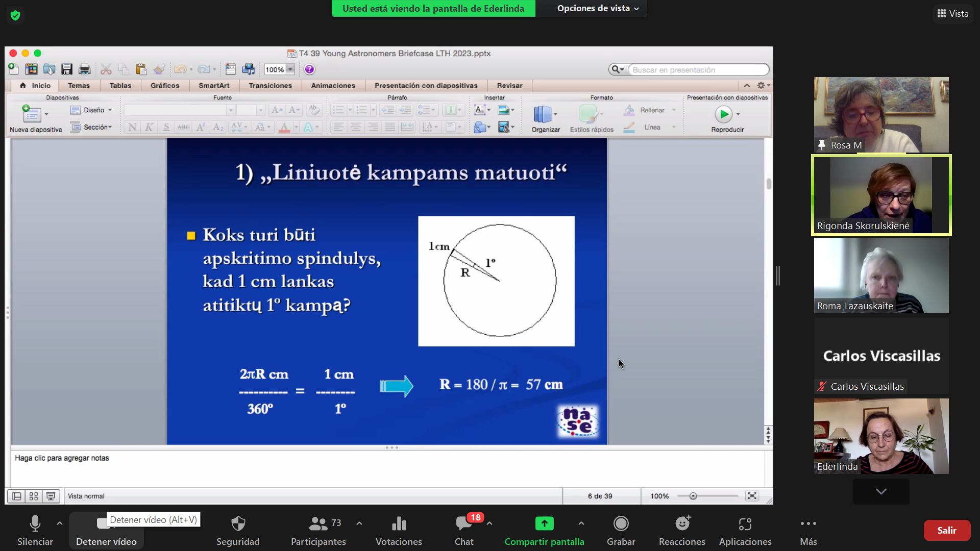The image size is (980, 551).
Task: Select the format painter brush icon
Action: pyautogui.click(x=159, y=69)
